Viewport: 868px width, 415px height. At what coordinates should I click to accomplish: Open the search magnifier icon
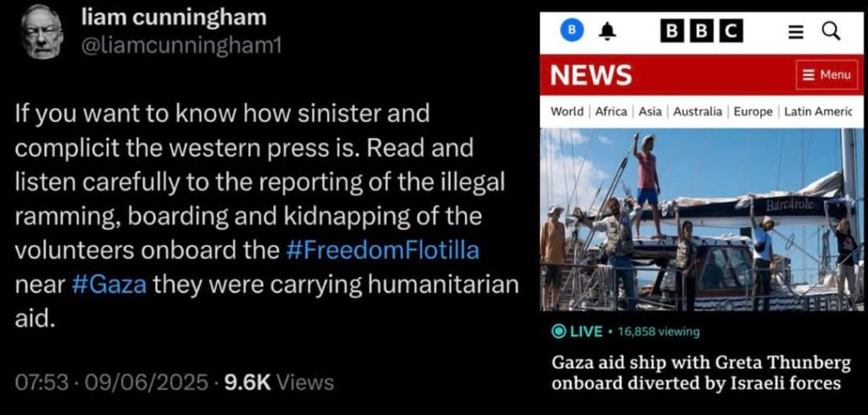tap(831, 31)
